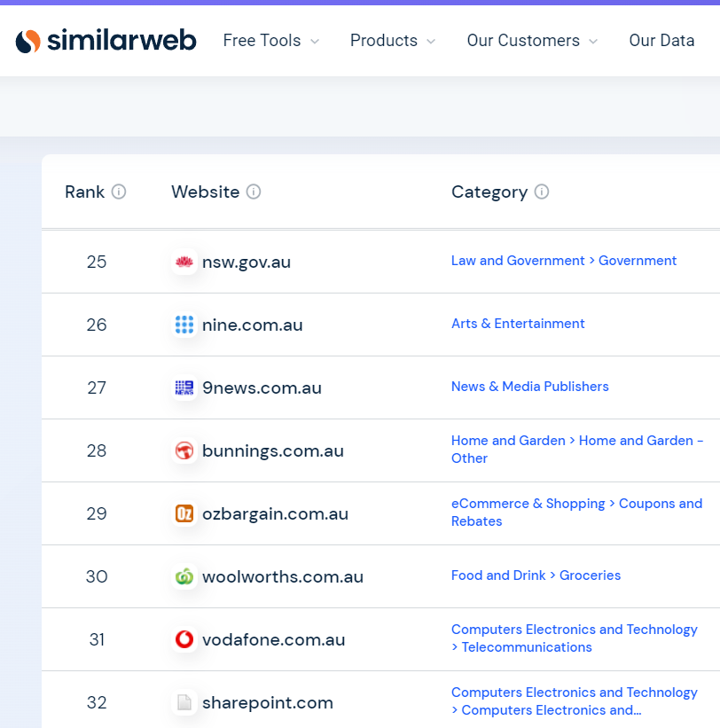The height and width of the screenshot is (728, 720).
Task: Expand the Free Tools dropdown chevron
Action: tap(315, 42)
